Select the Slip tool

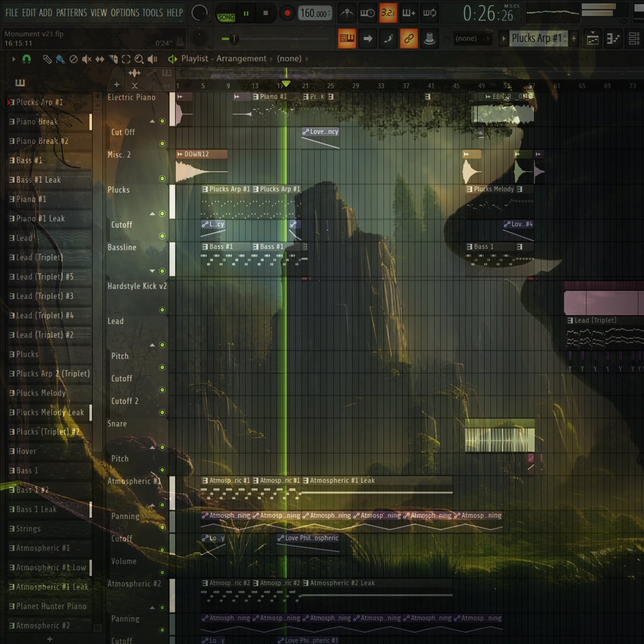(100, 59)
